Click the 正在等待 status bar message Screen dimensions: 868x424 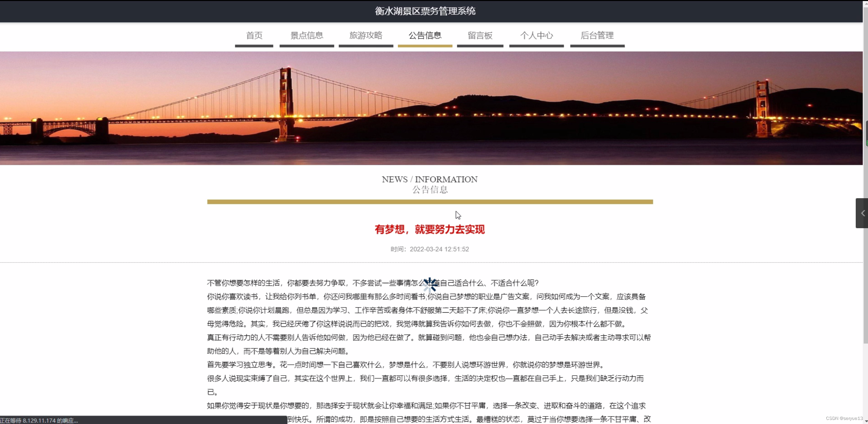[x=39, y=421]
